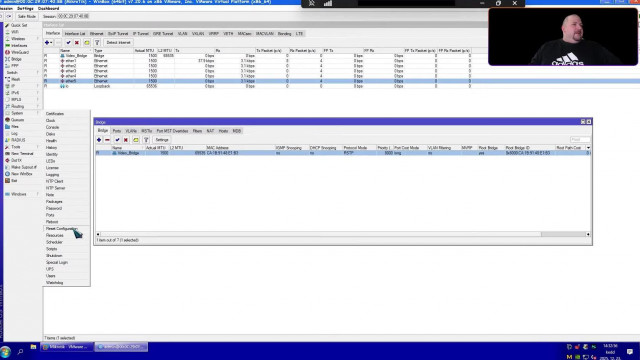Choose Packages in System submenu
Image resolution: width=640 pixels, height=360 pixels.
click(x=54, y=202)
